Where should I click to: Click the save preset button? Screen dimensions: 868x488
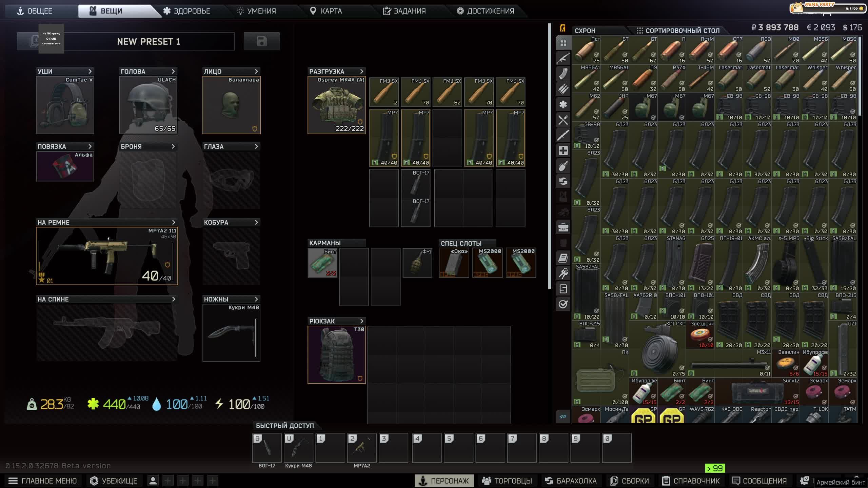pos(261,41)
